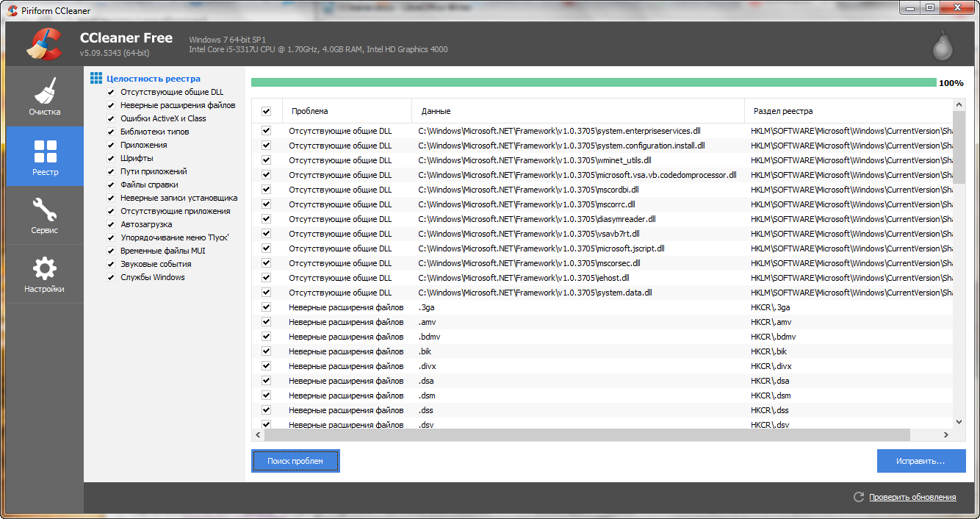Screen dimensions: 980x519
Task: Toggle the Шрифты checkbox
Action: pyautogui.click(x=111, y=158)
